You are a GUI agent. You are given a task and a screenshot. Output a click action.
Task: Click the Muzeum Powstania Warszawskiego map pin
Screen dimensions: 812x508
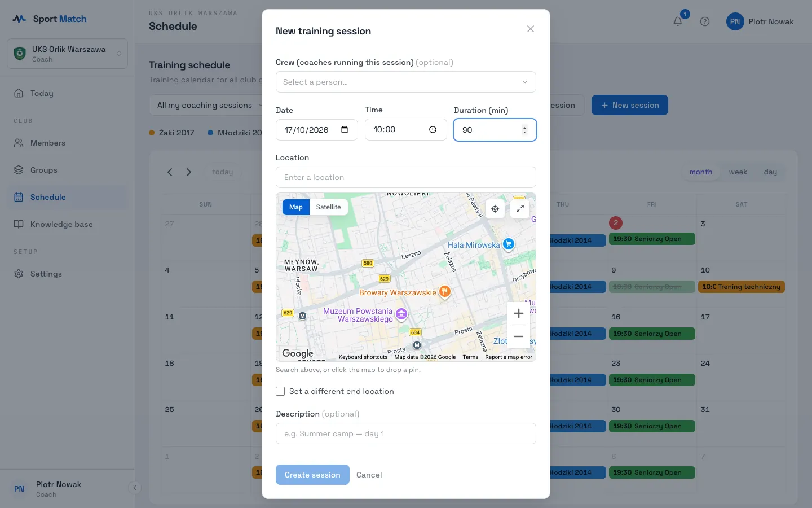(x=401, y=314)
